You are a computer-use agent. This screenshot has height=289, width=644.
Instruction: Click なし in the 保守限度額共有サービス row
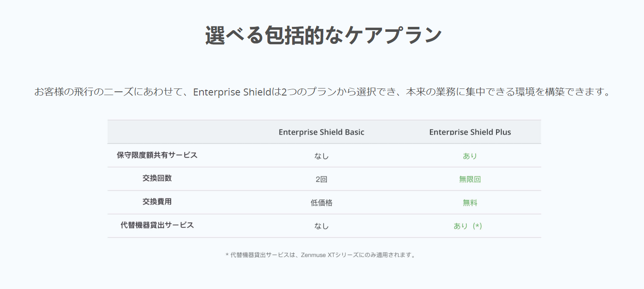click(x=322, y=156)
